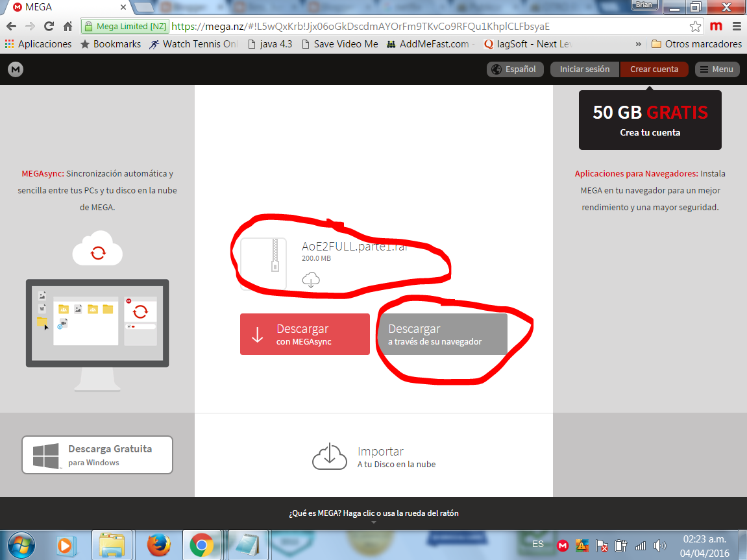Click the MEGAsync cloud sync icon
The width and height of the screenshot is (747, 560).
click(97, 249)
